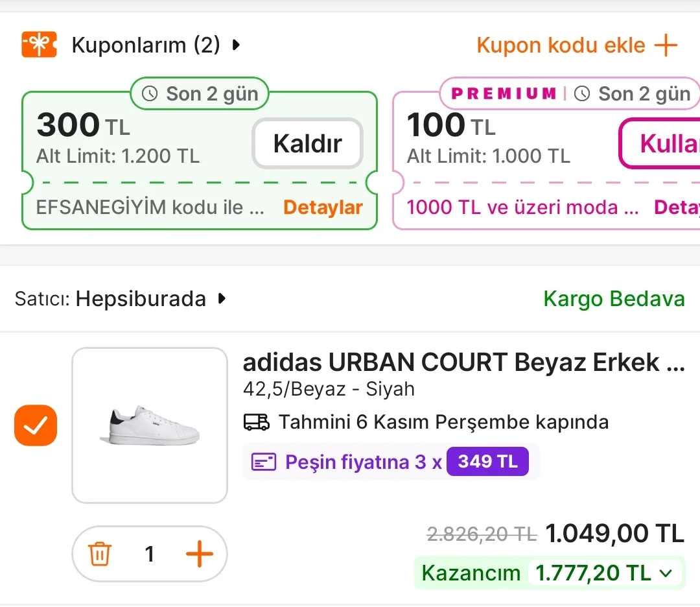Click the orange coupon gift icon

(39, 45)
